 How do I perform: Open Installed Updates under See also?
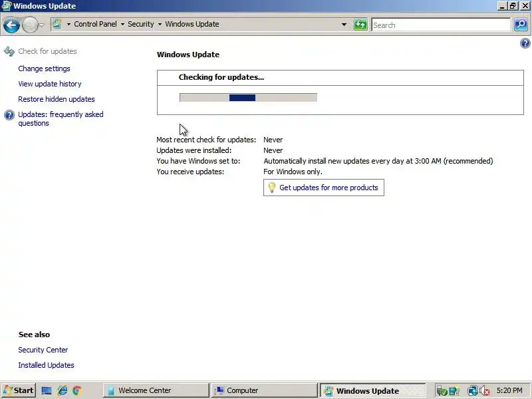(x=46, y=365)
